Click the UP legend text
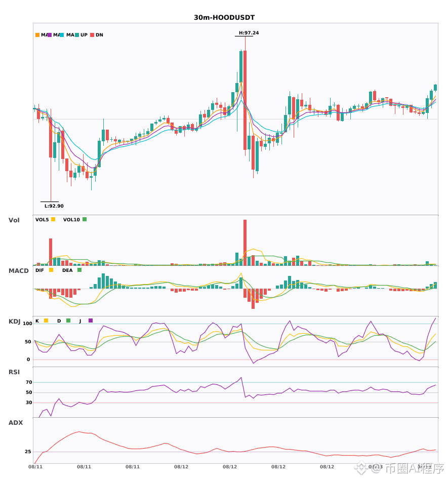Viewport: 448px width, 481px height. [x=84, y=35]
